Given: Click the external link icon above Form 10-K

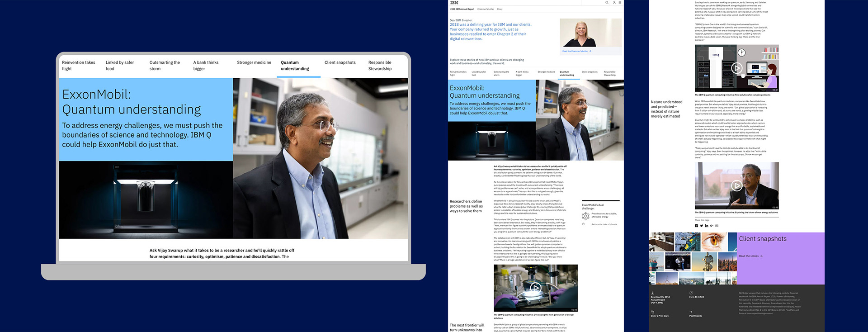Looking at the screenshot, I should [x=691, y=293].
